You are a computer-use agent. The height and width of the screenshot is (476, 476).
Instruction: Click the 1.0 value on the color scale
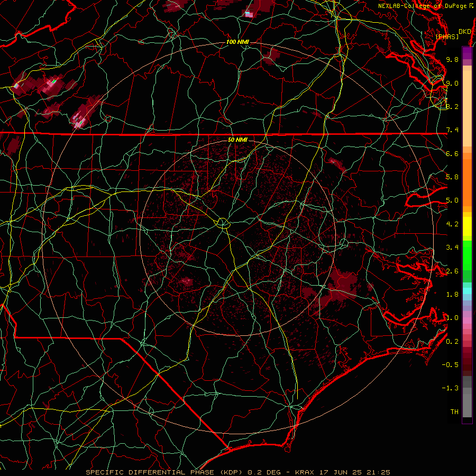pos(452,318)
